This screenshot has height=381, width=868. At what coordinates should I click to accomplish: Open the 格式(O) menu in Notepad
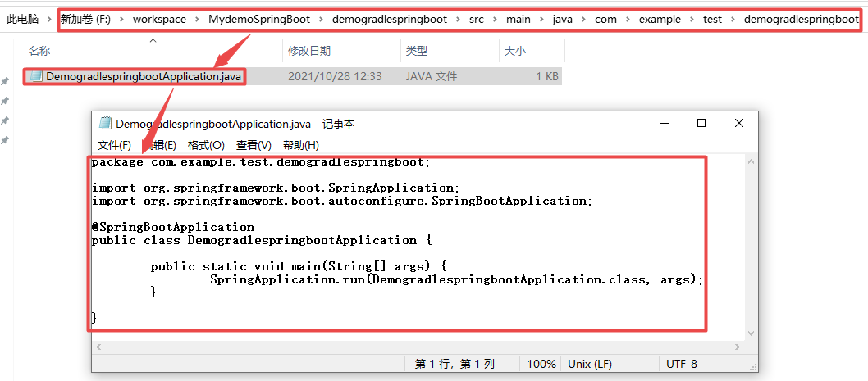tap(206, 145)
